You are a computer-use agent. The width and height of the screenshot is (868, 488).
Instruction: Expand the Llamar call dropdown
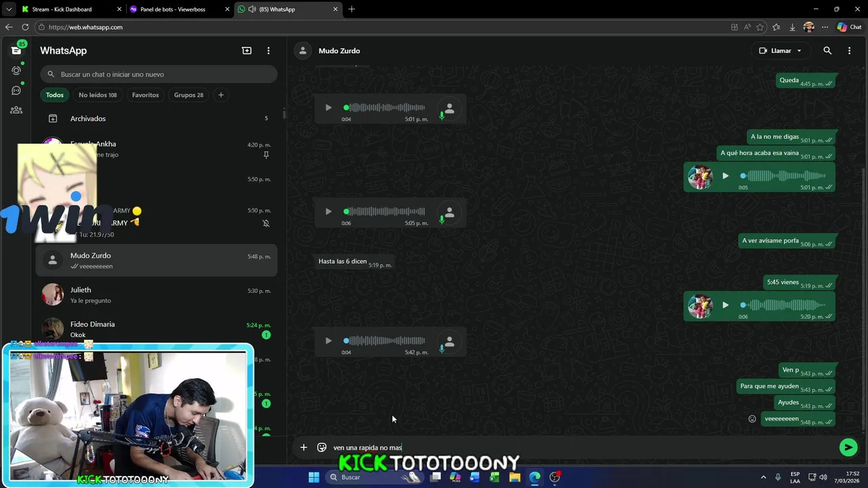[799, 51]
